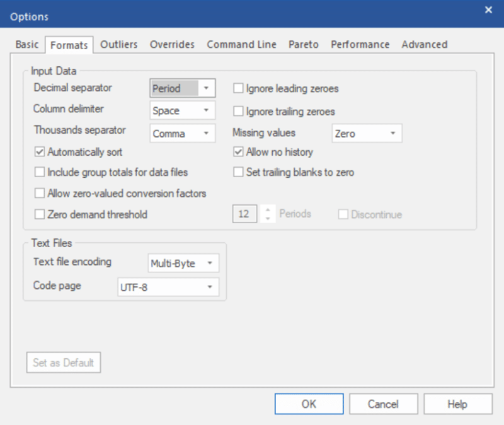Viewport: 504px width, 425px height.
Task: Click the Cancel button
Action: pos(384,404)
